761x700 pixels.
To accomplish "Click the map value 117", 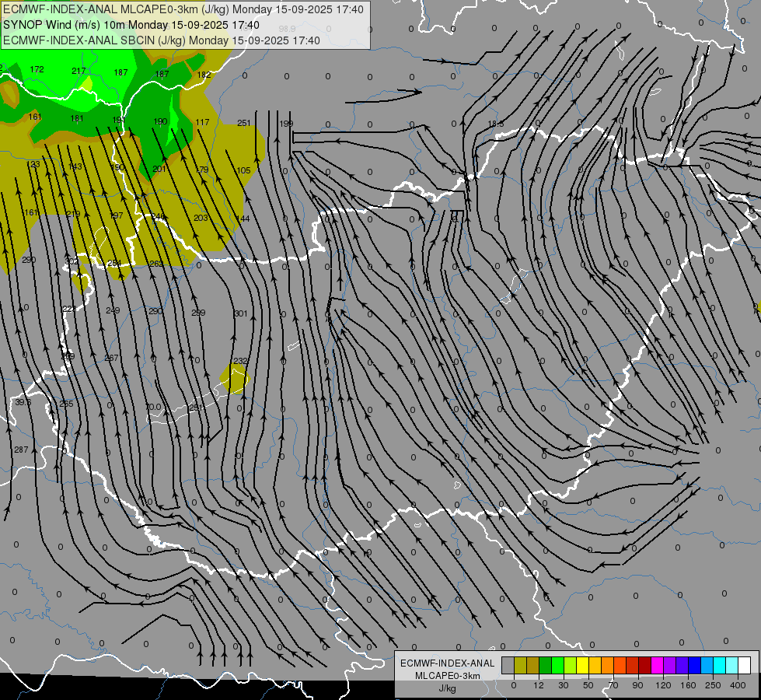I will point(202,122).
